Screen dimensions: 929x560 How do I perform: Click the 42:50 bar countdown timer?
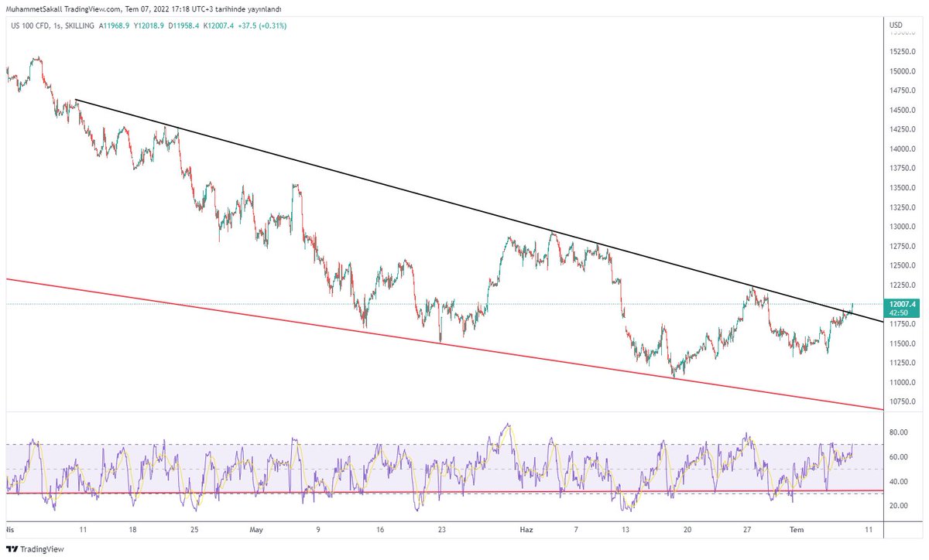[x=901, y=313]
